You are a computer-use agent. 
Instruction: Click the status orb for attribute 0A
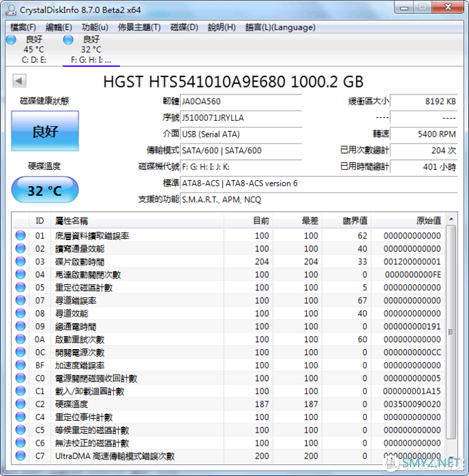21,339
